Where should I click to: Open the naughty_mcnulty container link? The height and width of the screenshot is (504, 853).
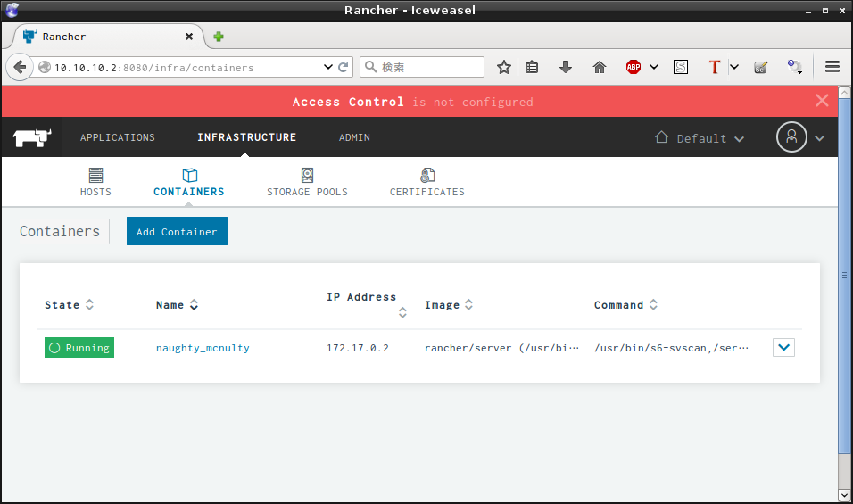tap(203, 348)
